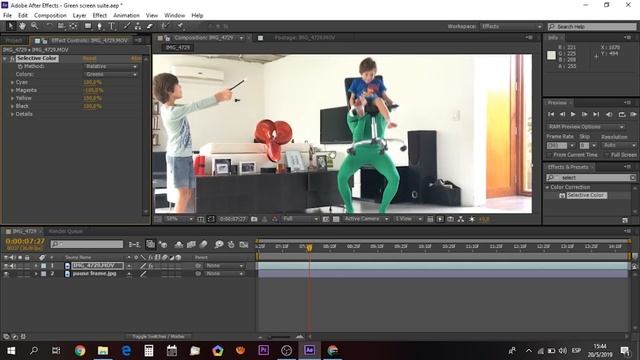Screen dimensions: 640x360
Task: Enable Full Screen checkbox in Preview
Action: click(x=607, y=155)
